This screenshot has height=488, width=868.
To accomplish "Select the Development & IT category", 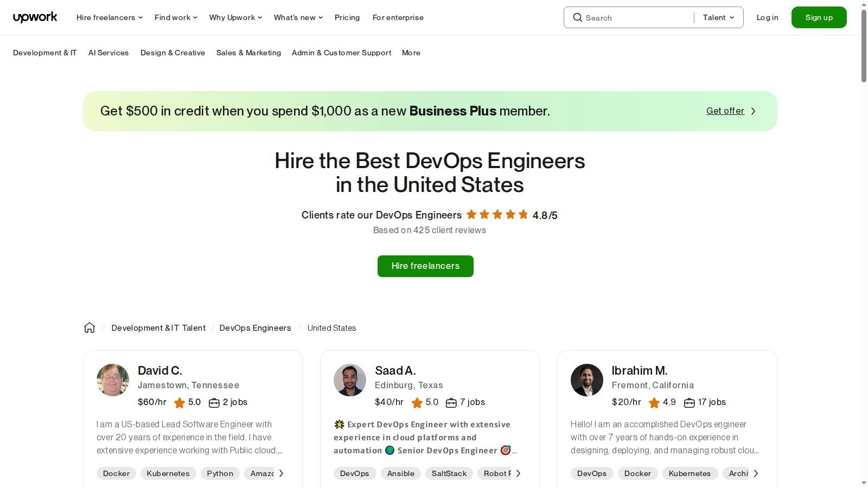I will pyautogui.click(x=44, y=53).
